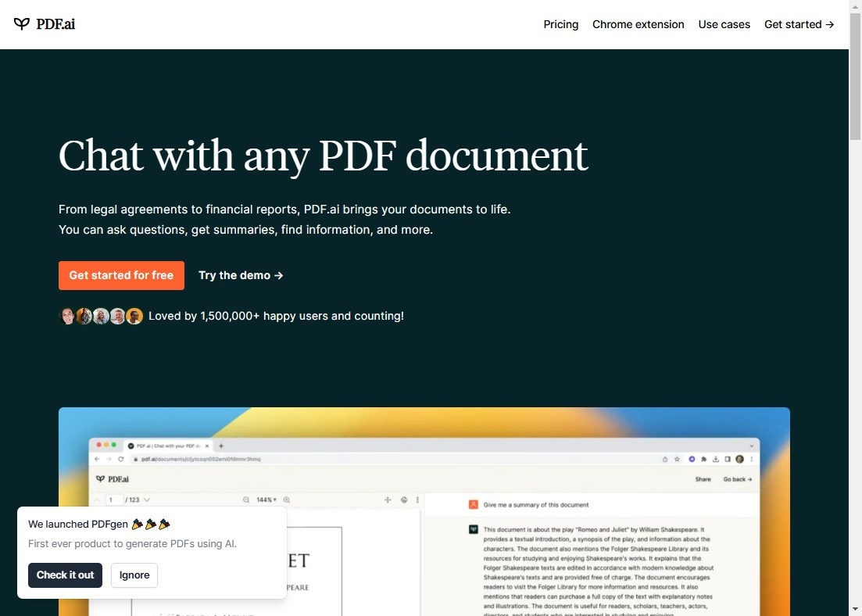The image size is (862, 616).
Task: Open the 144% zoom level dropdown
Action: click(x=266, y=499)
